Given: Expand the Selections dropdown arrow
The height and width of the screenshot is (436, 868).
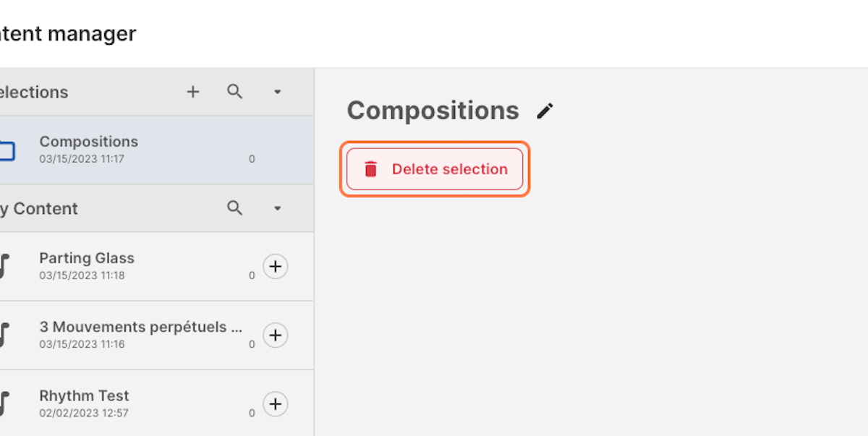Looking at the screenshot, I should click(277, 92).
